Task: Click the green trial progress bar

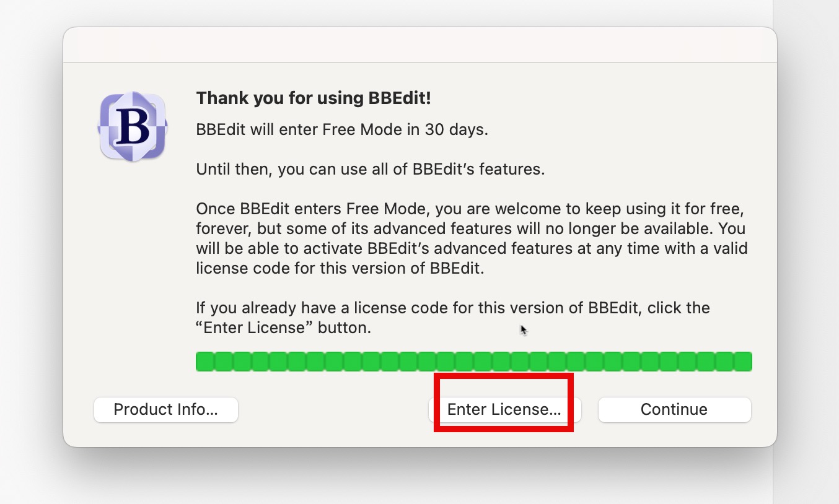Action: [x=473, y=362]
